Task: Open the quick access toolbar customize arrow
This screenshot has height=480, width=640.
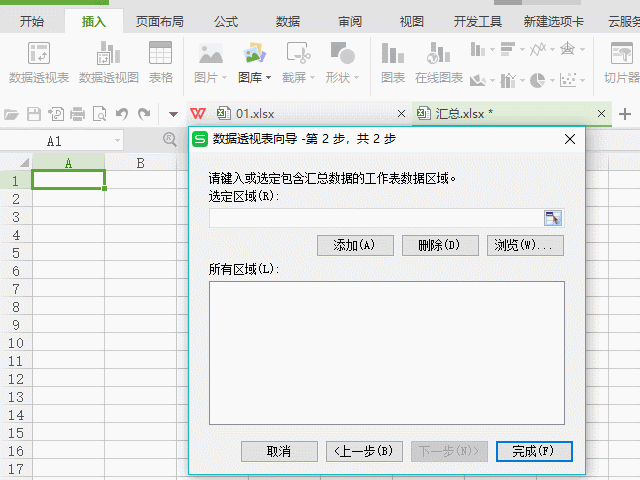Action: click(173, 114)
